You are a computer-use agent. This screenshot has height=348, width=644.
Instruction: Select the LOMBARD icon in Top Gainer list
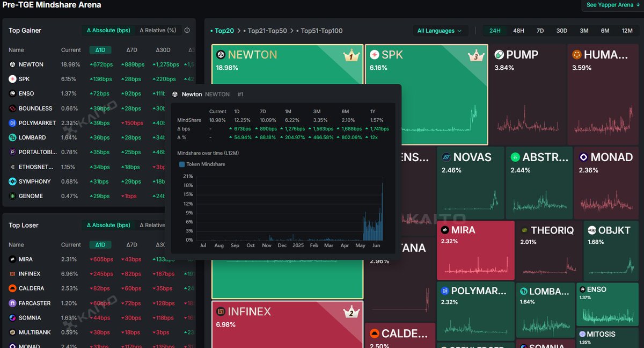[x=12, y=137]
